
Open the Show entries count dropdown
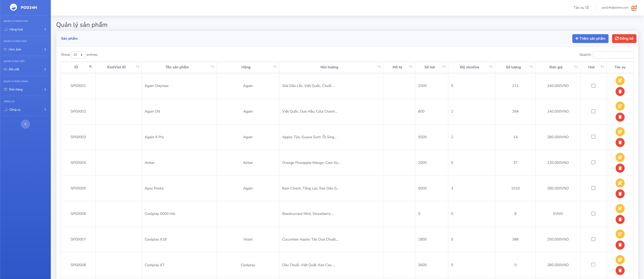[x=78, y=55]
